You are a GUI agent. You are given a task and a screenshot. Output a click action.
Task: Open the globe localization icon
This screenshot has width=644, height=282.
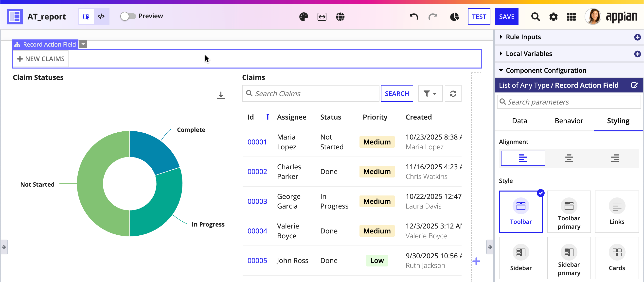[340, 17]
